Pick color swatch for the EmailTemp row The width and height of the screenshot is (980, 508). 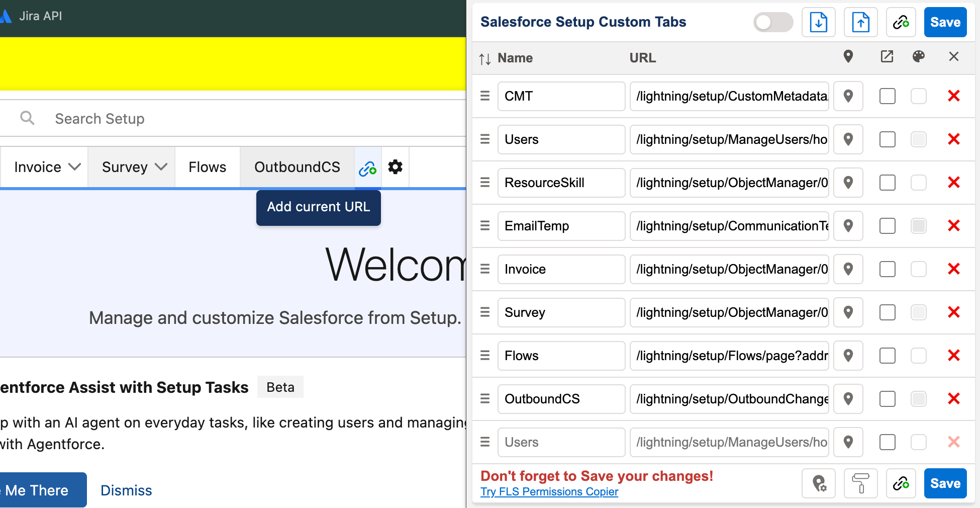pyautogui.click(x=919, y=226)
